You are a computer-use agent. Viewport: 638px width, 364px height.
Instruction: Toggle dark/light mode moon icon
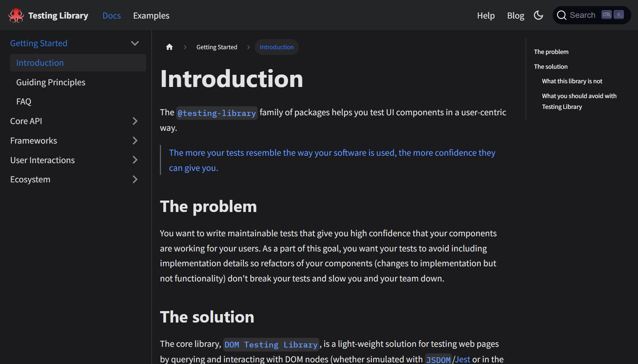(538, 15)
